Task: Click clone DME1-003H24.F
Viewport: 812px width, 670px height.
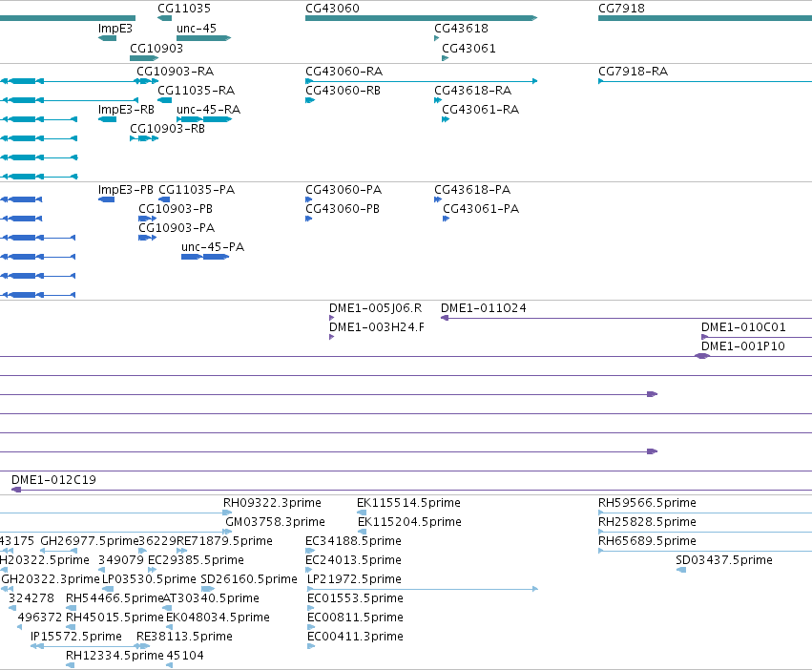Action: pyautogui.click(x=377, y=327)
